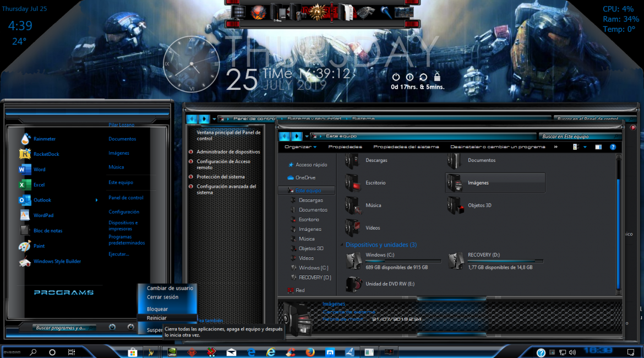644x358 pixels.
Task: Open Configuración de Acceso remoto
Action: [223, 165]
